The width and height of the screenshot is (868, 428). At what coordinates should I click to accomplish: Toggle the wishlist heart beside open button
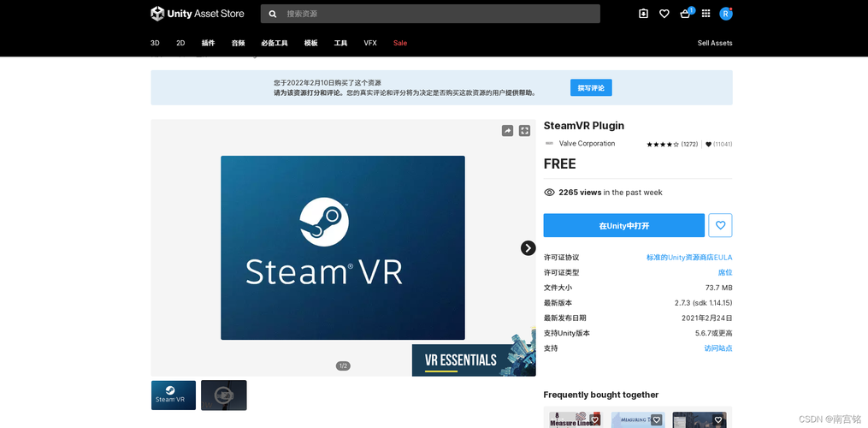click(x=720, y=226)
